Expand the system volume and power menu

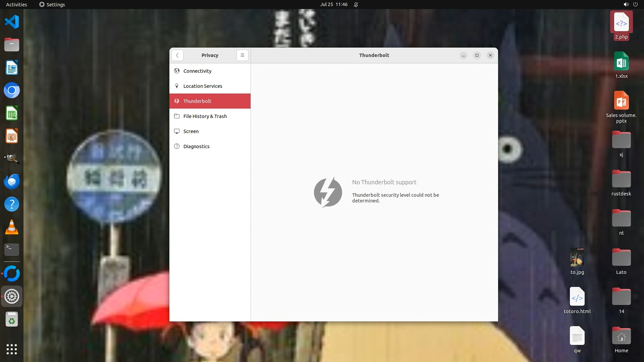point(630,4)
